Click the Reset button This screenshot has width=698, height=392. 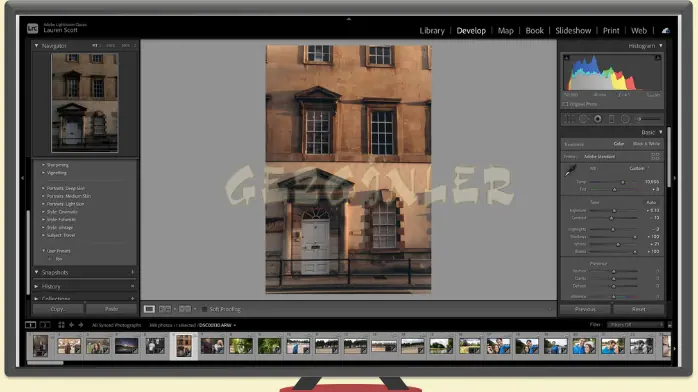(x=638, y=309)
